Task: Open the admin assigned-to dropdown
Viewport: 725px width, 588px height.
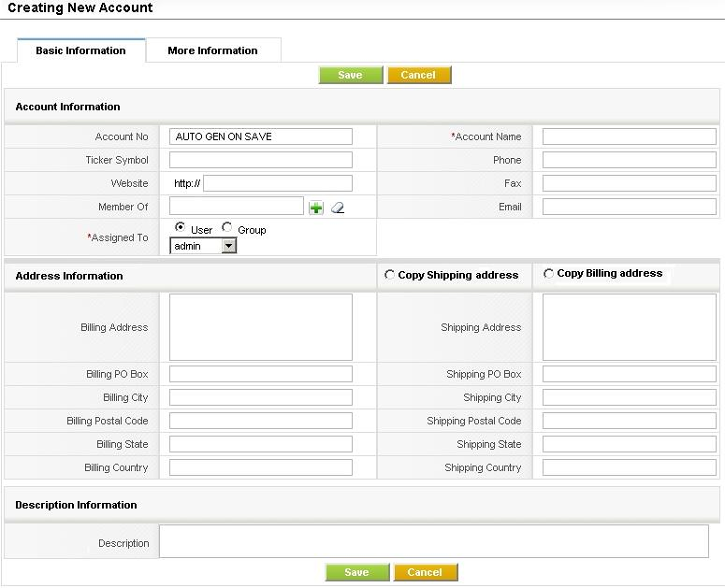Action: tap(203, 246)
